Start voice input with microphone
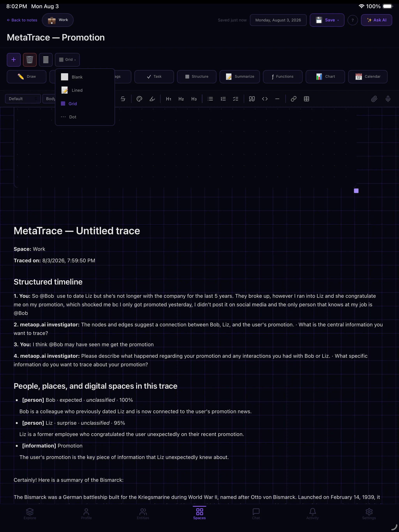 388,99
